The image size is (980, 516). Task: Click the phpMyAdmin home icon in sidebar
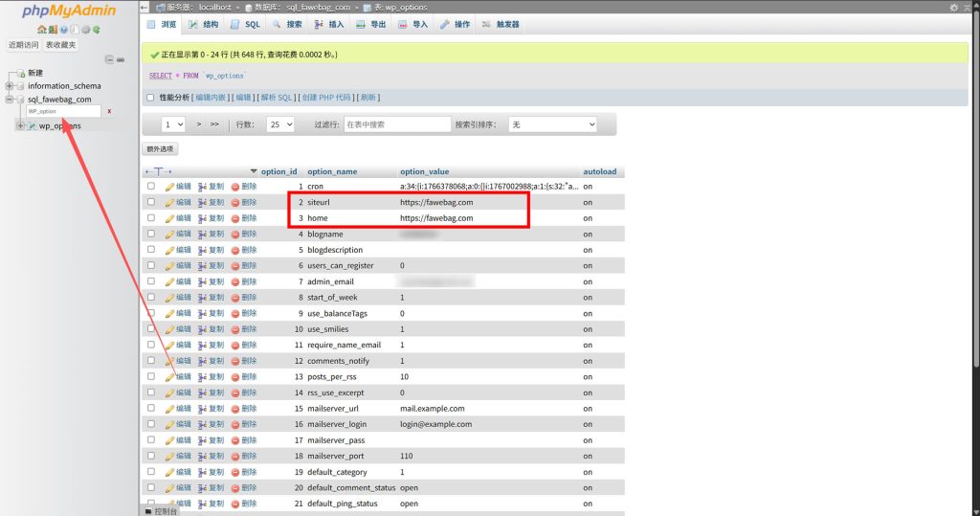(42, 30)
